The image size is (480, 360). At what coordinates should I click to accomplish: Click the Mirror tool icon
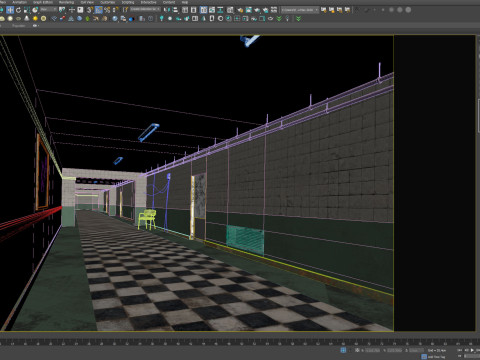coord(166,10)
